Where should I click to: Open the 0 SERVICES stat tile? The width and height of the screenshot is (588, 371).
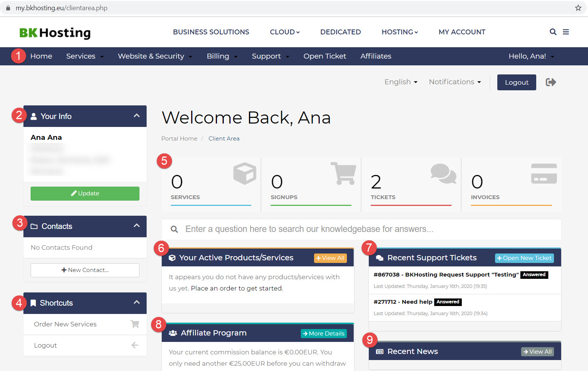click(x=211, y=185)
